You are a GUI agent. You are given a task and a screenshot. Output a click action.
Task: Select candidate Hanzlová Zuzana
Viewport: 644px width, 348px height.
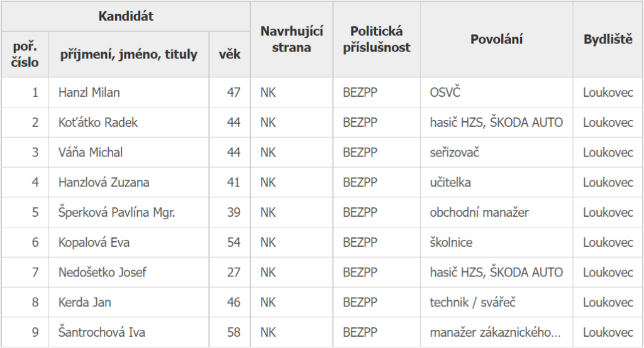coord(103,183)
